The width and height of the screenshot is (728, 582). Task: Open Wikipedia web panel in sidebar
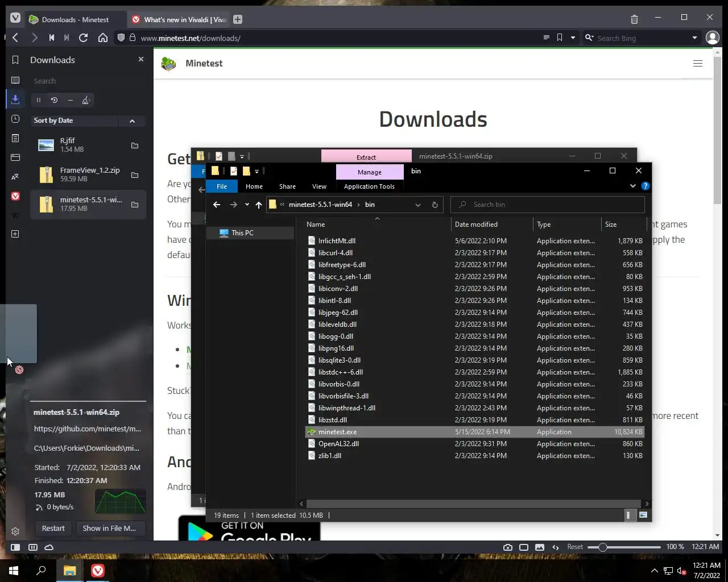pyautogui.click(x=15, y=215)
